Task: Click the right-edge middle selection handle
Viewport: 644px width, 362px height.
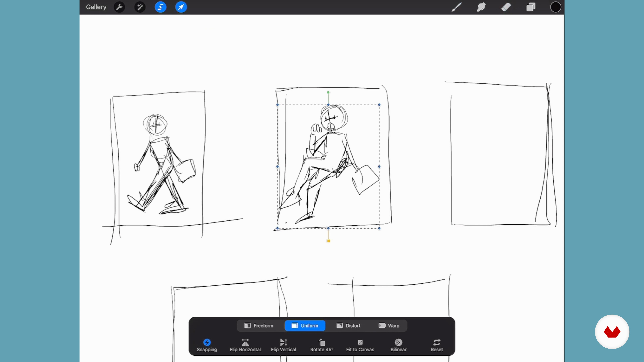Action: (x=379, y=166)
